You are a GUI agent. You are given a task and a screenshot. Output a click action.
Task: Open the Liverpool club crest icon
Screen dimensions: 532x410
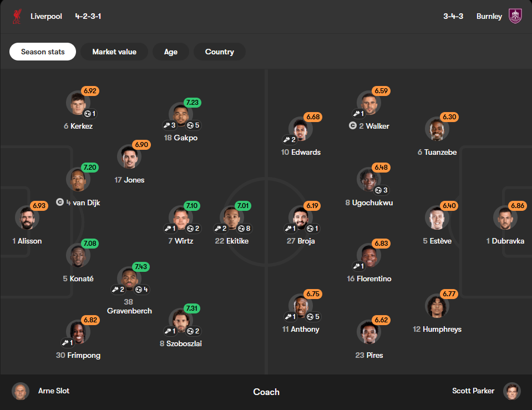(17, 16)
